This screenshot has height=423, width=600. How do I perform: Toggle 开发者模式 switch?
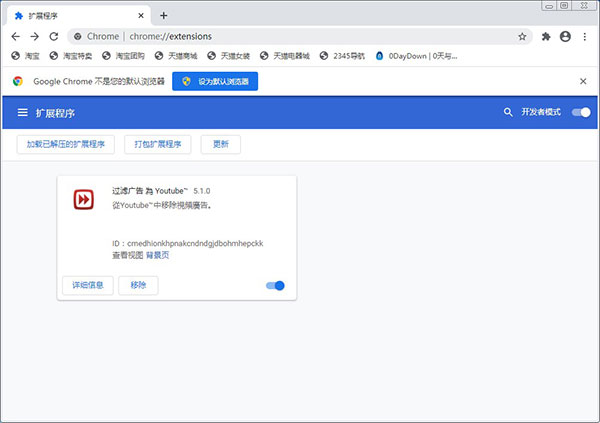coord(581,112)
